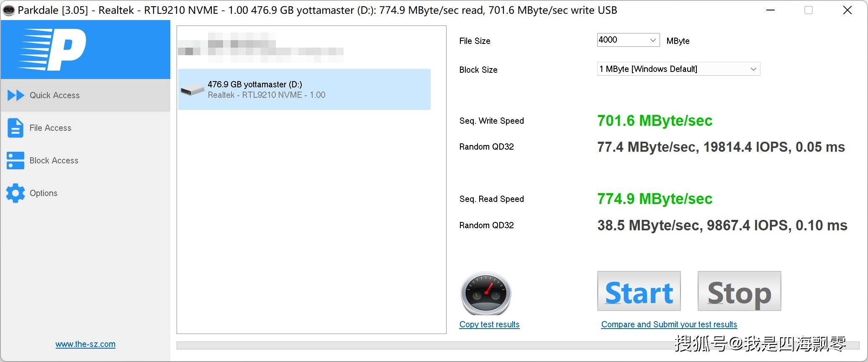
Task: Expand the Block Size dropdown arrow
Action: coord(753,69)
